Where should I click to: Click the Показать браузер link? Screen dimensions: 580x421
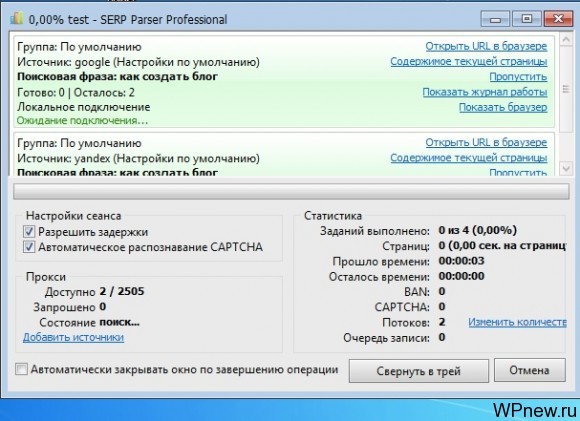pos(503,107)
